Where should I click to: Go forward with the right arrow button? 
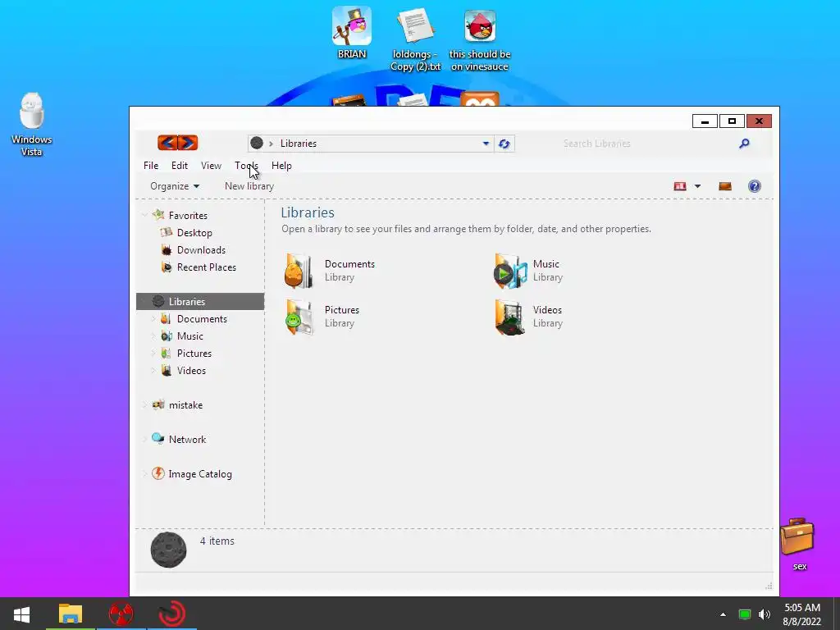188,143
